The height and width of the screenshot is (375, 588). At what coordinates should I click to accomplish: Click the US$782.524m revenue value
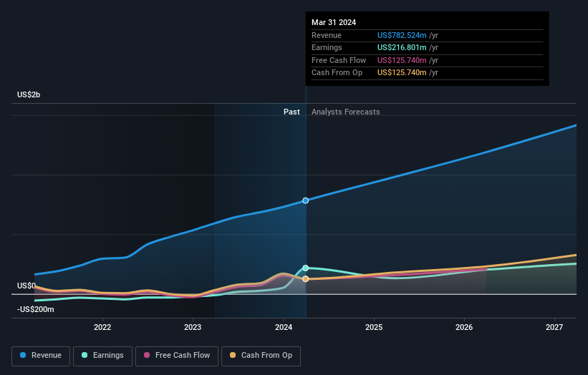tap(402, 35)
